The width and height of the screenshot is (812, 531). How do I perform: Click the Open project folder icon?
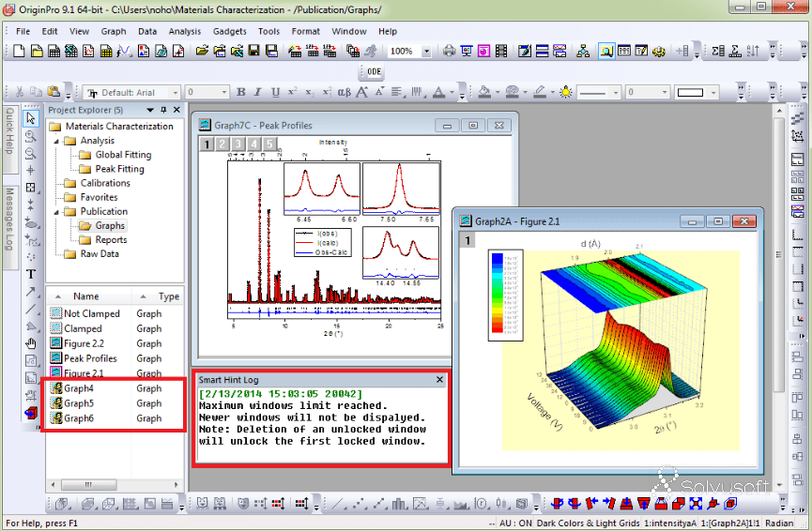click(x=202, y=51)
